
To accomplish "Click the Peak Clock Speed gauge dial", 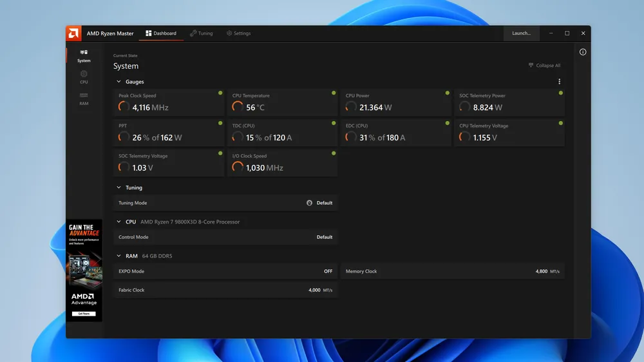I will pos(124,107).
